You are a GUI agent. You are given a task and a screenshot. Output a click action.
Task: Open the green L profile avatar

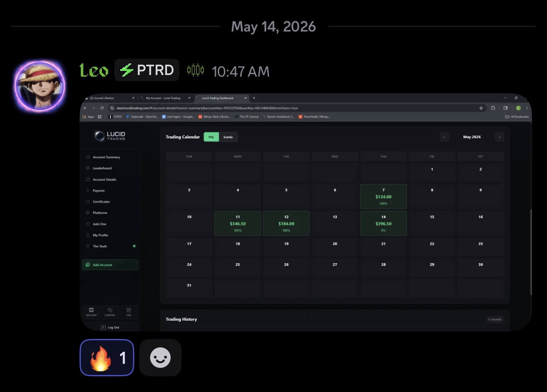coord(518,108)
